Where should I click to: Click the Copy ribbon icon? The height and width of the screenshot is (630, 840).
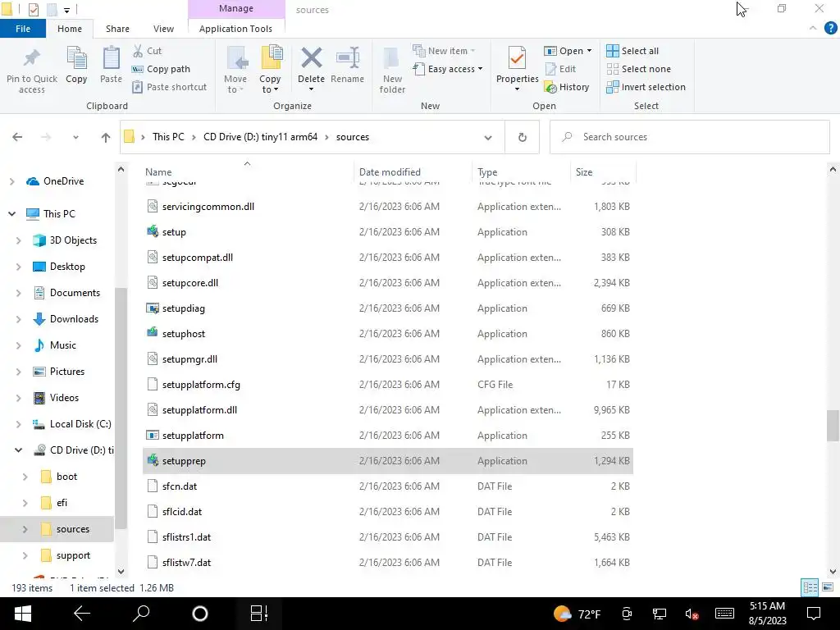coord(76,58)
